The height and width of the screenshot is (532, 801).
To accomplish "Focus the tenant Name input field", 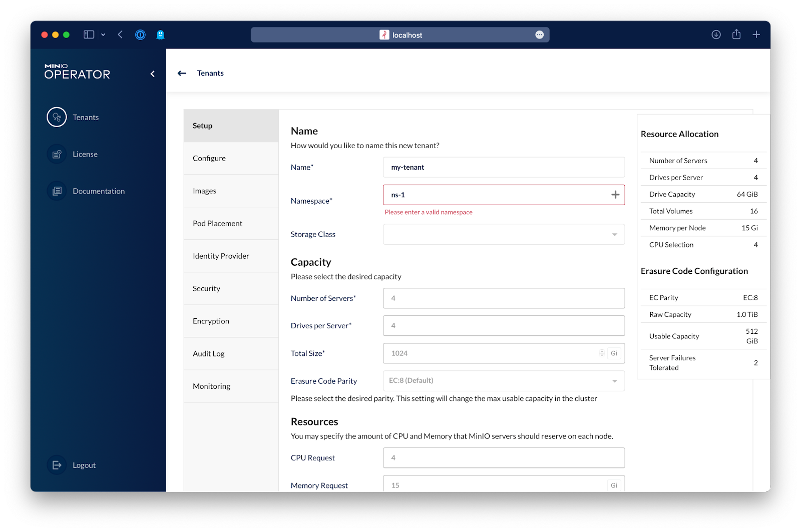I will pos(504,167).
